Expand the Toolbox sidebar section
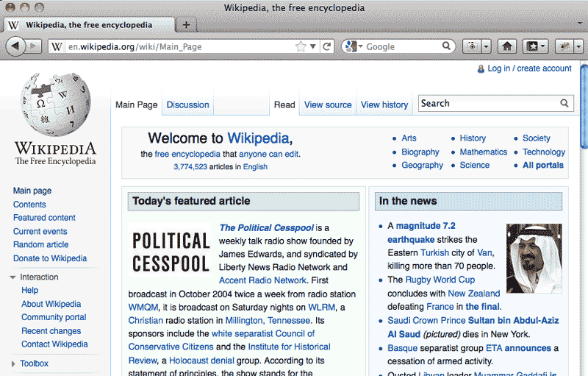Viewport: 588px width, 376px height. pyautogui.click(x=13, y=363)
